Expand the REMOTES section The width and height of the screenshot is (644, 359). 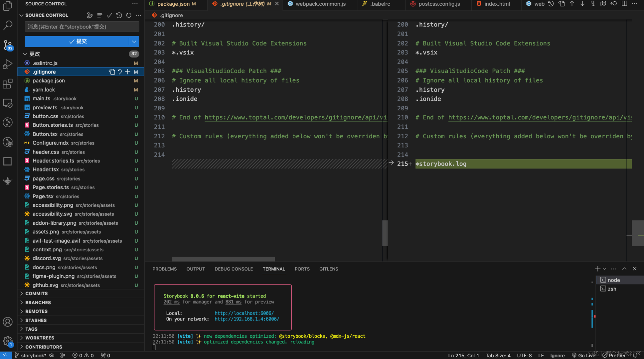(x=36, y=311)
